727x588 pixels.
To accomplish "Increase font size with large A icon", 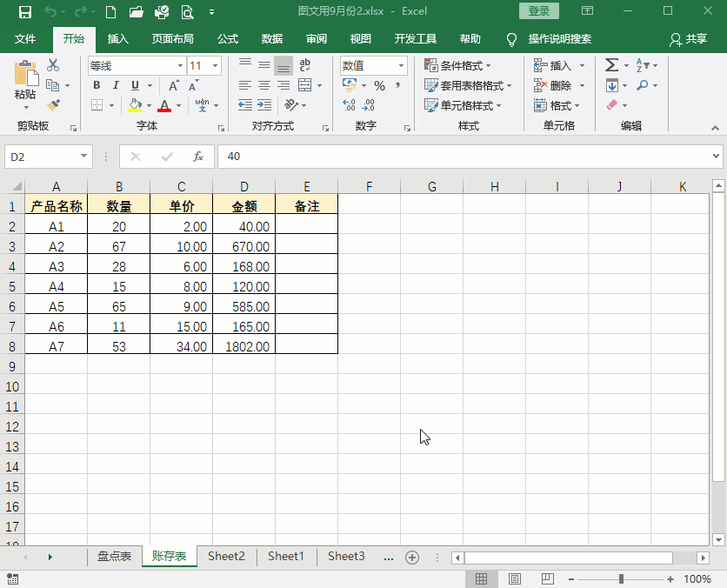I will click(174, 85).
